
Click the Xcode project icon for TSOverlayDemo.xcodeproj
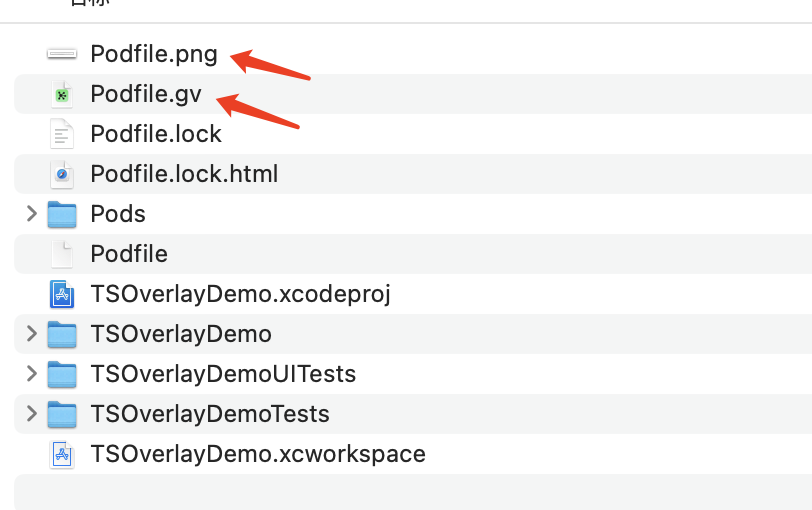coord(62,294)
